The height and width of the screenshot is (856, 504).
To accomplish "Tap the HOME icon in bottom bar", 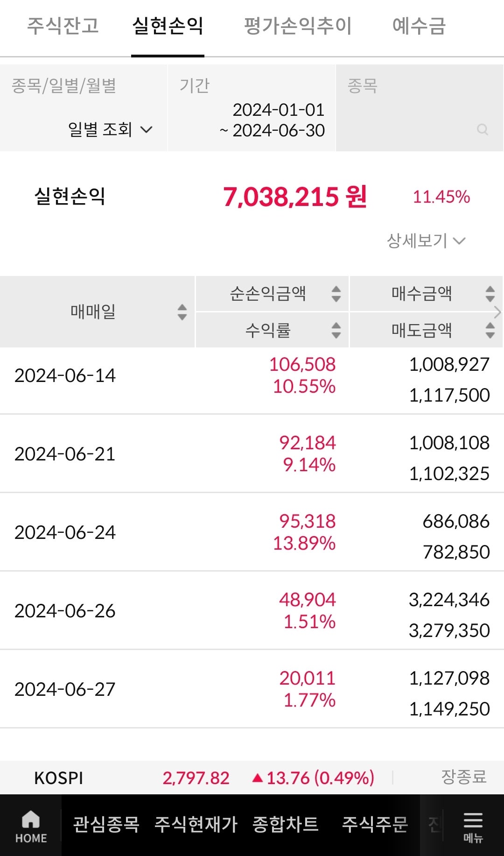I will pos(31,826).
